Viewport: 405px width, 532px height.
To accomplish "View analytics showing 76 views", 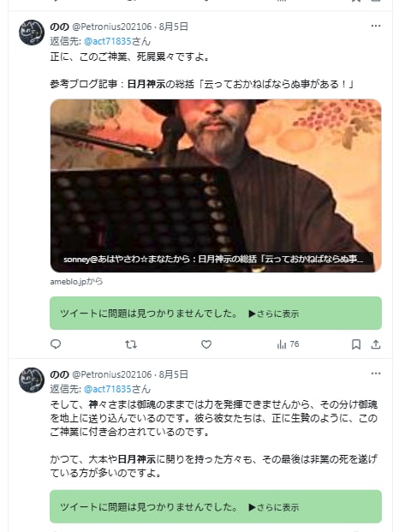I will click(288, 344).
